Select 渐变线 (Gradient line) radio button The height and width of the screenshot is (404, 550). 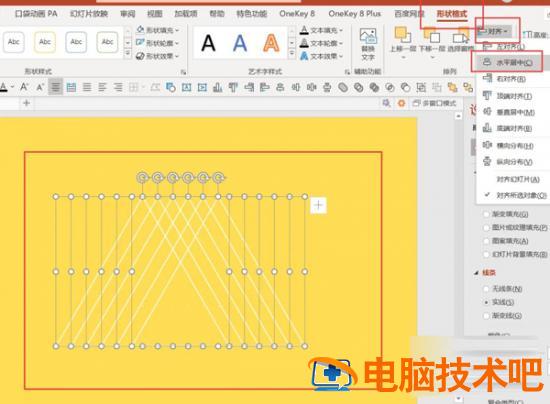[x=486, y=316]
